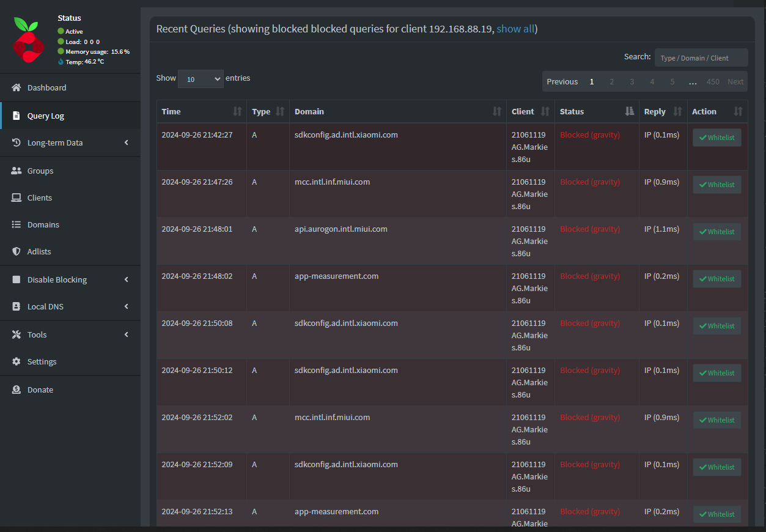Open the Settings menu item
This screenshot has width=766, height=532.
point(70,361)
